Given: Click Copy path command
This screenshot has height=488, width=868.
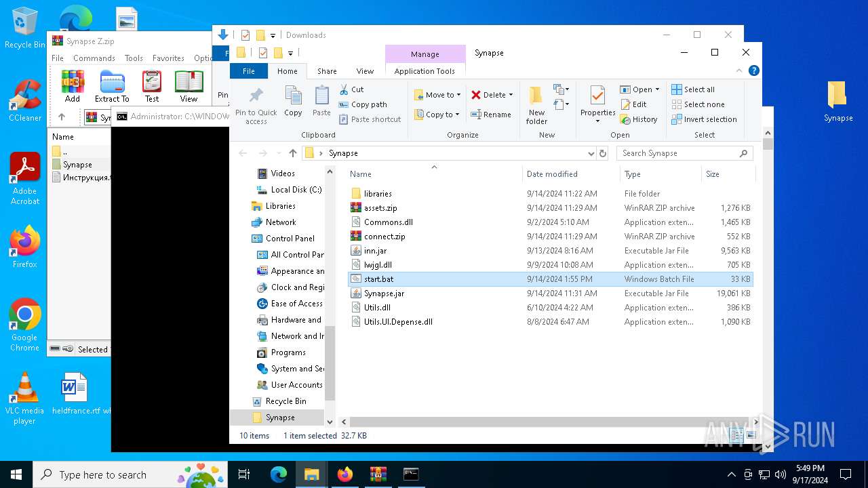Looking at the screenshot, I should click(x=363, y=104).
